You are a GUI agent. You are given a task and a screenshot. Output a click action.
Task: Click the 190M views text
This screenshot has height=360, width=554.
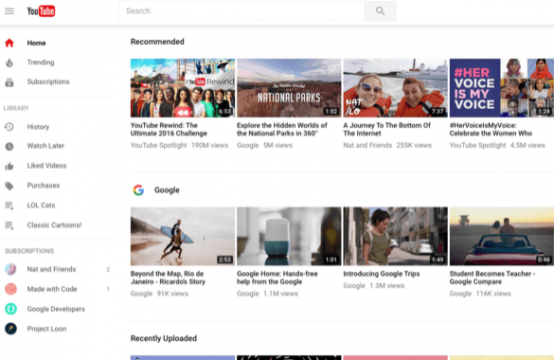point(210,145)
